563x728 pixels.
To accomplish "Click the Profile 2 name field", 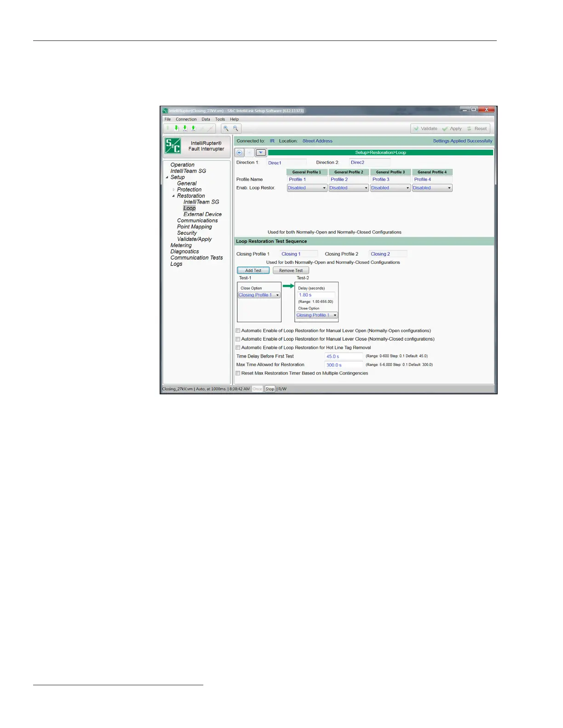I will pos(349,180).
